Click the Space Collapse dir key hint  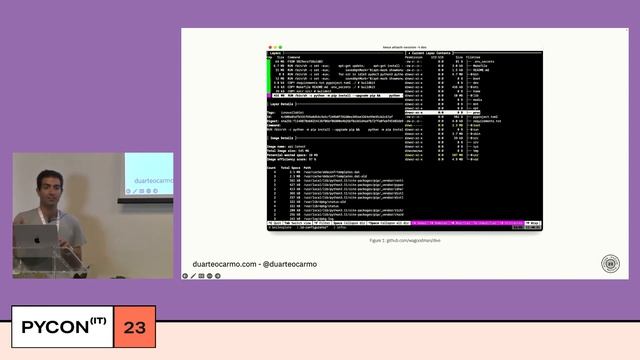click(x=349, y=223)
